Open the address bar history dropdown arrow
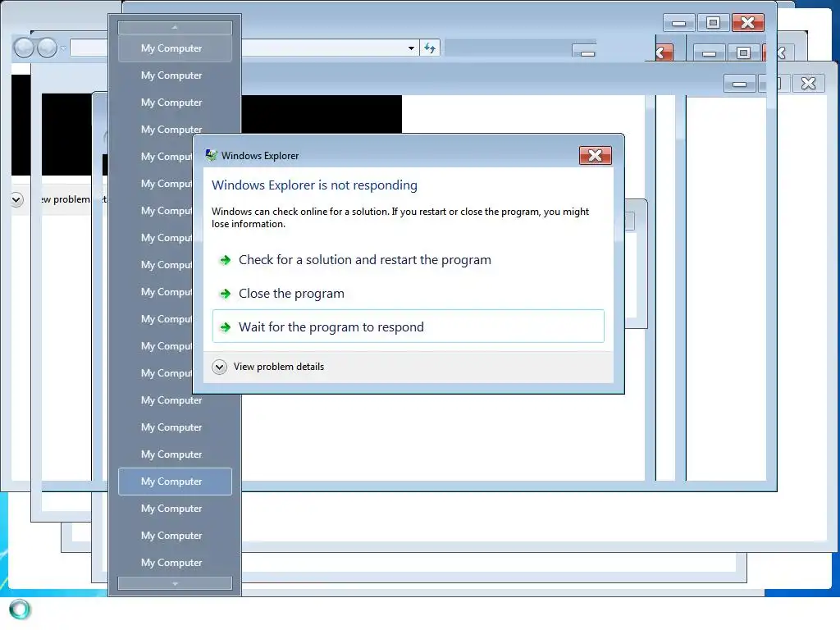 click(x=411, y=48)
